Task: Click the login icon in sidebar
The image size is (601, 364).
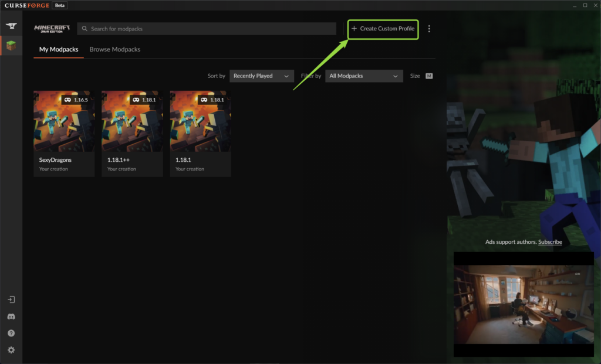Action: [11, 300]
